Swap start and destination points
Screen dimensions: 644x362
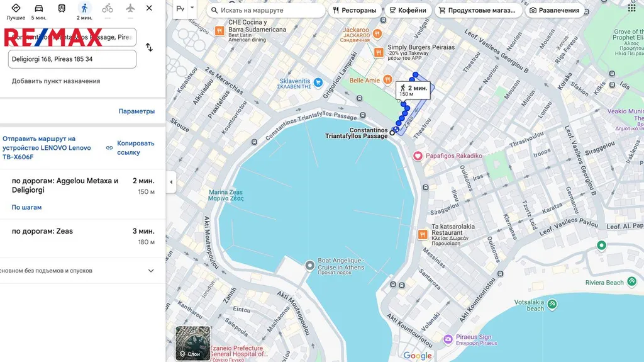149,47
